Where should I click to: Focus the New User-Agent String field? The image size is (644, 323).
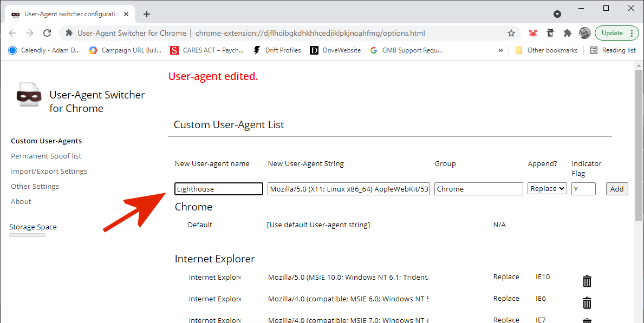point(348,189)
